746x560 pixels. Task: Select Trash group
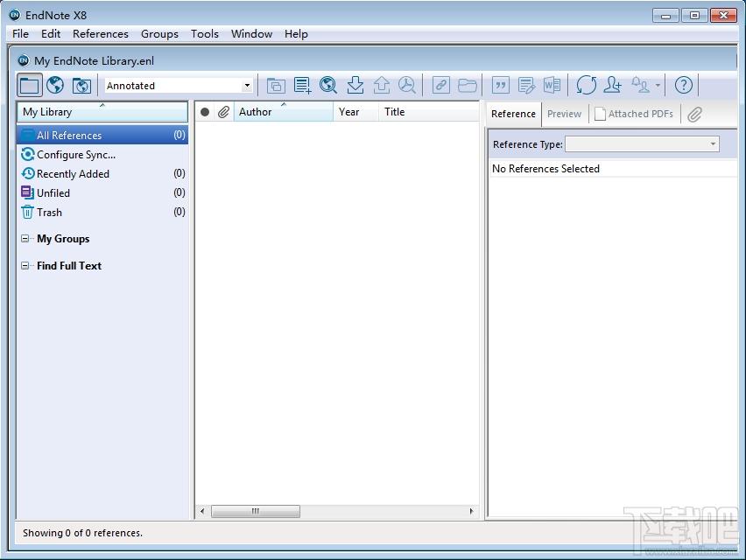(x=102, y=212)
